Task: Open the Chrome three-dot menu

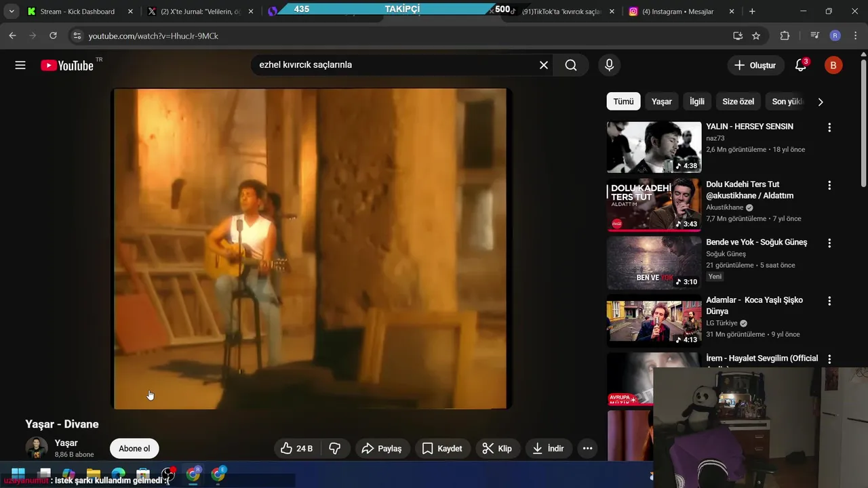Action: click(854, 36)
